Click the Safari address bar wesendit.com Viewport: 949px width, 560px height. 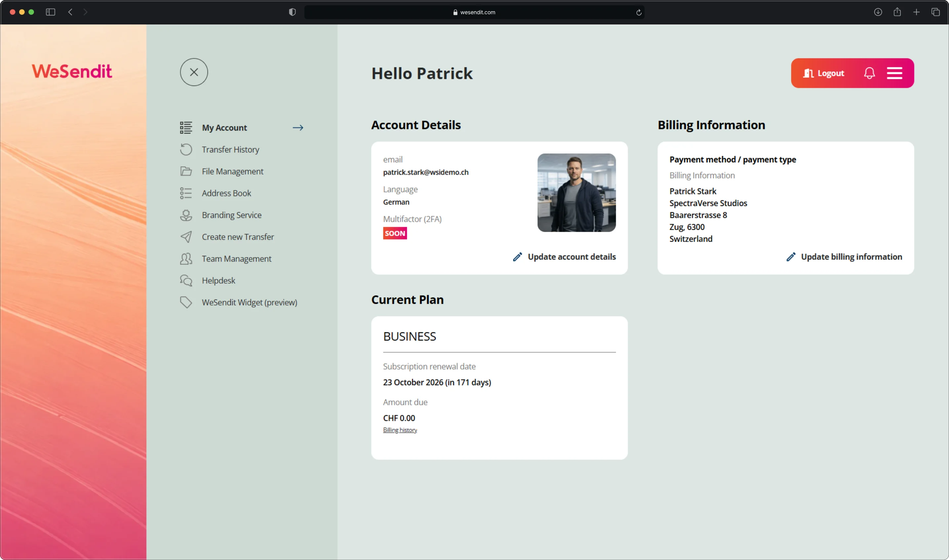[474, 12]
